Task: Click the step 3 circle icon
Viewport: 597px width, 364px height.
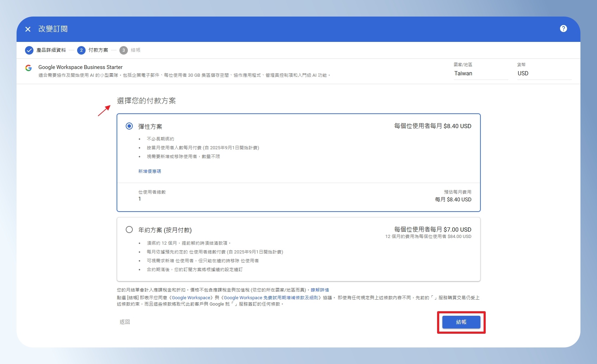Action: pos(124,50)
